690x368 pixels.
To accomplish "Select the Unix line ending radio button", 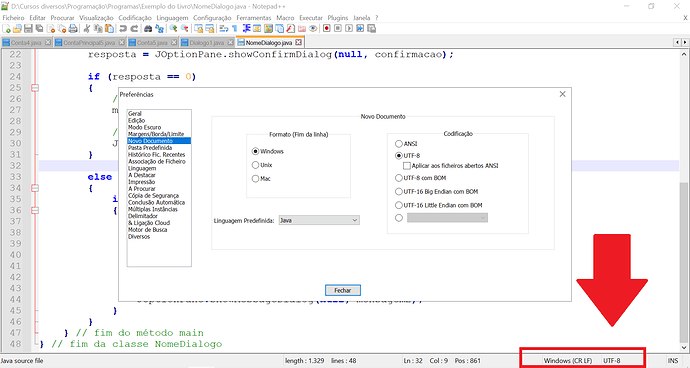I will click(255, 165).
